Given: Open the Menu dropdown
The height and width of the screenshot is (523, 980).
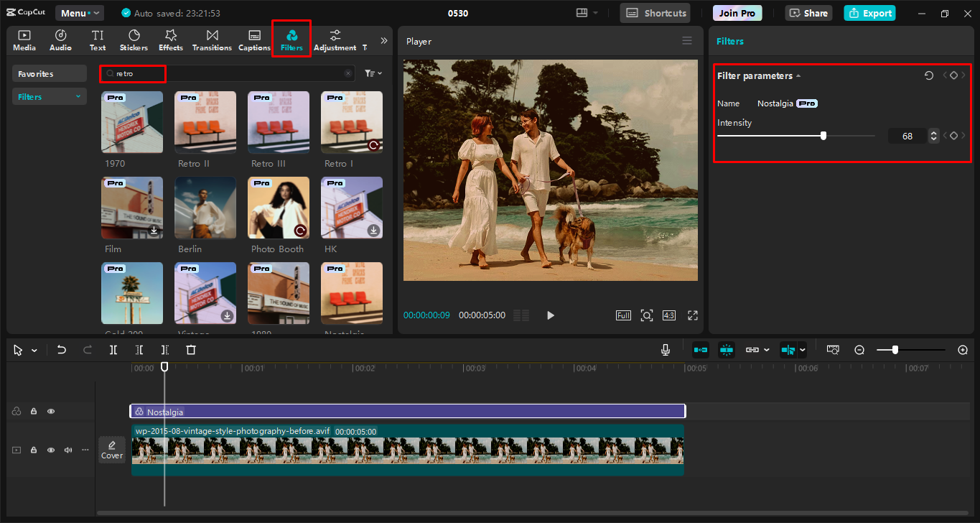Looking at the screenshot, I should pyautogui.click(x=79, y=12).
